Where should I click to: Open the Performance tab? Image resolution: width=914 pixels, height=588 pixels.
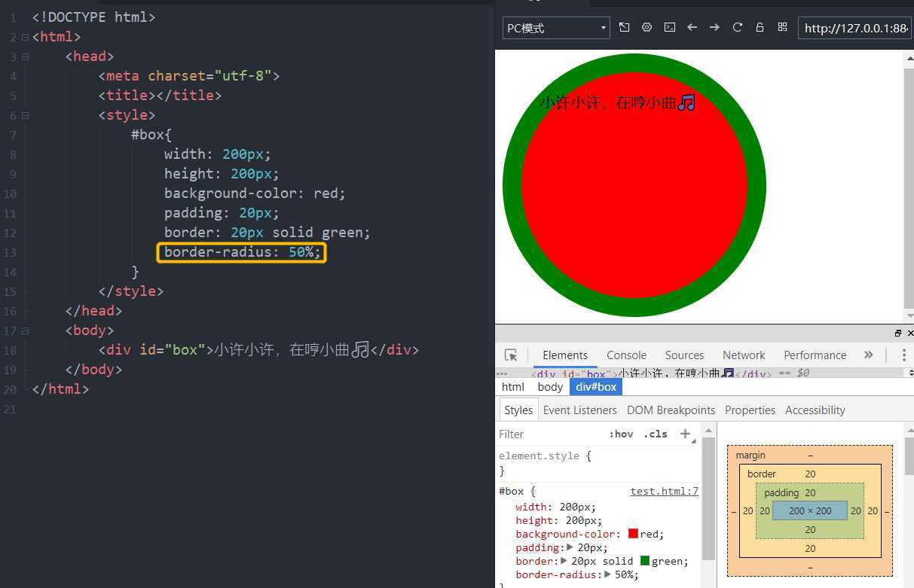[x=815, y=355]
